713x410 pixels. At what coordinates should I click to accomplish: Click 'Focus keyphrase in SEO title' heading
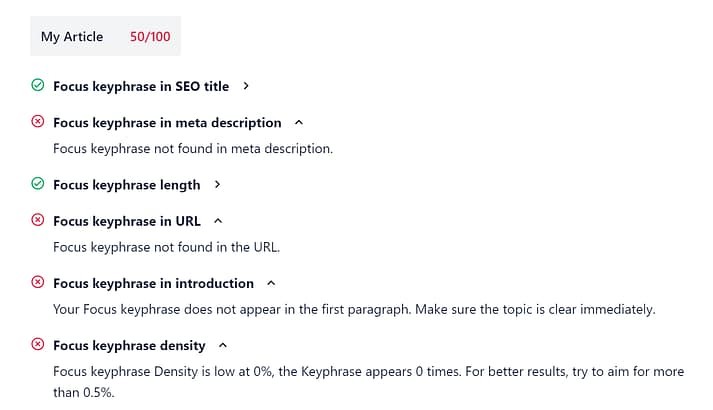point(141,86)
